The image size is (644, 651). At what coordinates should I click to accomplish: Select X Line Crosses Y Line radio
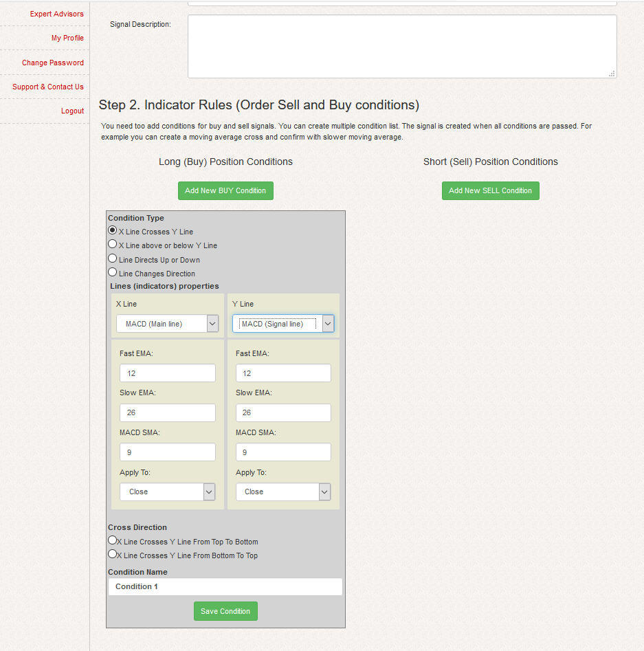pos(112,230)
